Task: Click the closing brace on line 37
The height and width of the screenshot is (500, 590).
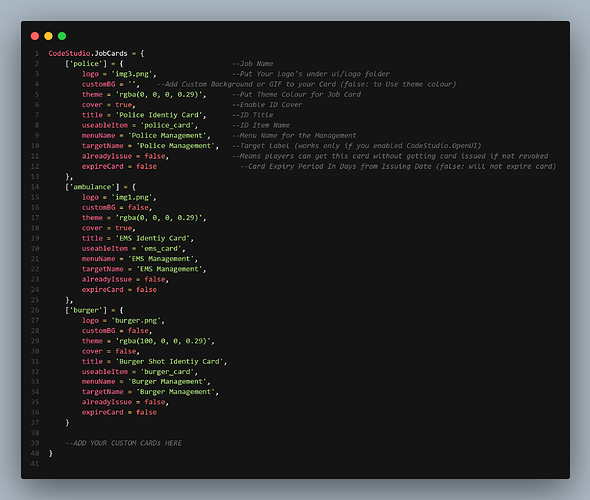Action: [x=67, y=422]
